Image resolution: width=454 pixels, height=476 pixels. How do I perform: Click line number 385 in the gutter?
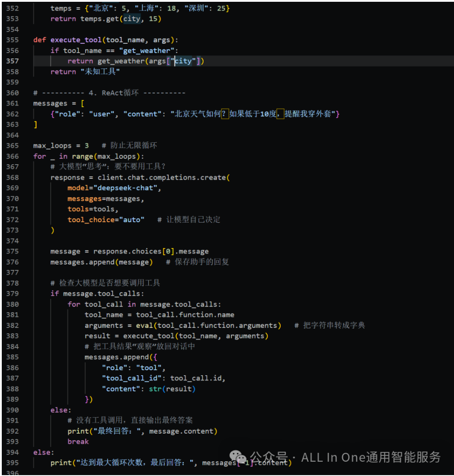click(12, 357)
